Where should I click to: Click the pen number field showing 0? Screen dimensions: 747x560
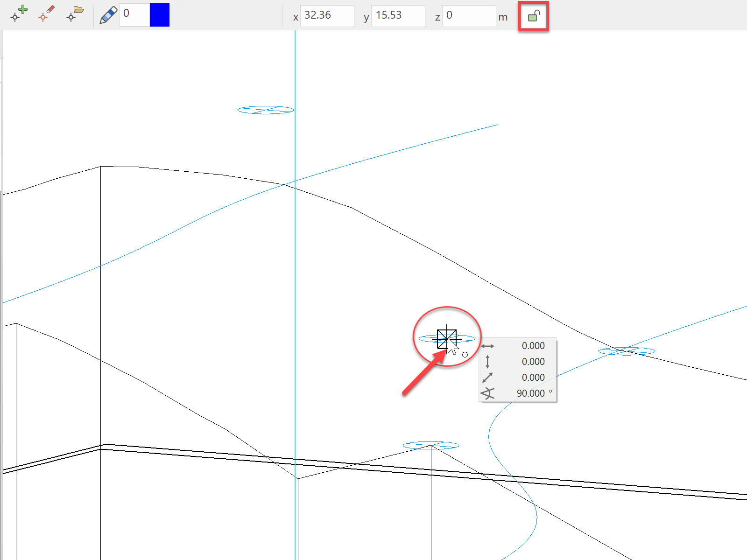pos(134,15)
